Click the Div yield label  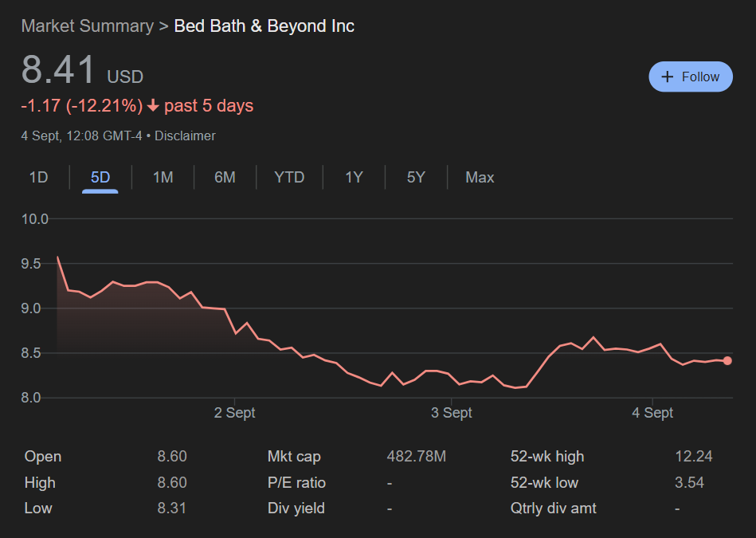[296, 508]
